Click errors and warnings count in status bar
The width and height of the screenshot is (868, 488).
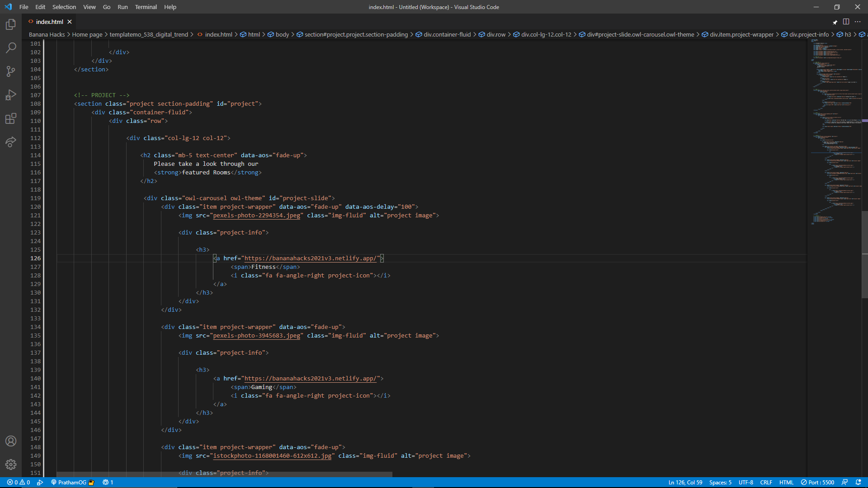[19, 482]
